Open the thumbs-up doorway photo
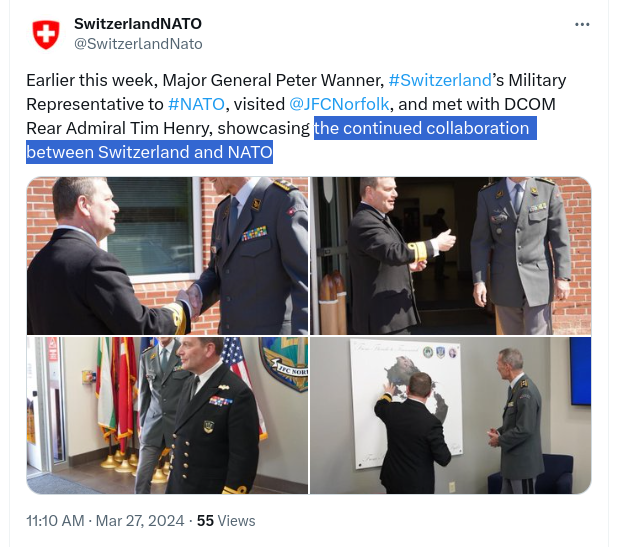 coord(451,256)
